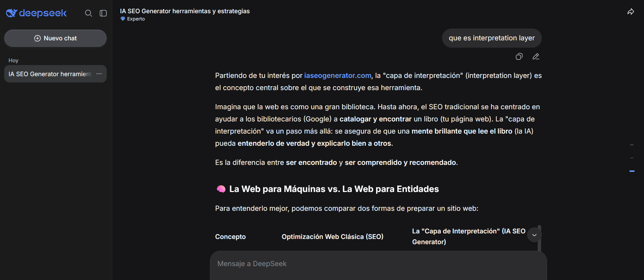Click the conversation title 'IA SEO Generator herramientas y estrategias'

[185, 11]
